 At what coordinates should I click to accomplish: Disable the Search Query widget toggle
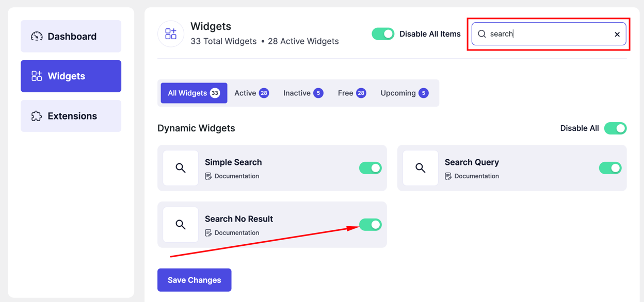coord(610,168)
